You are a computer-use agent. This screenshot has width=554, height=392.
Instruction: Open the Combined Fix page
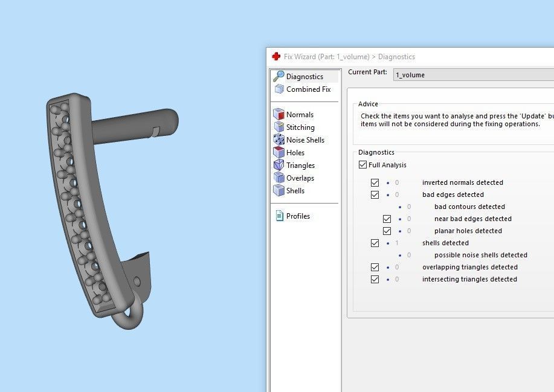pos(309,89)
